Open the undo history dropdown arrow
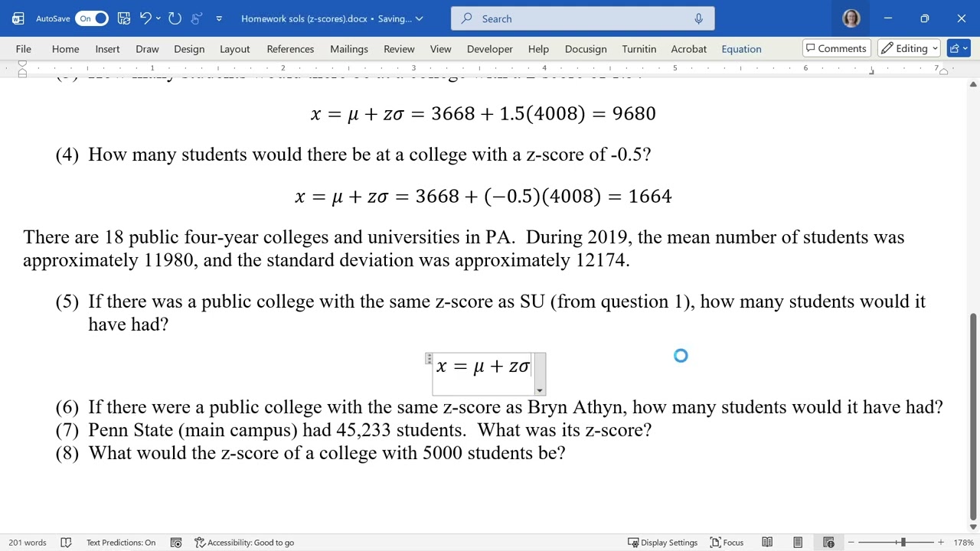Screen dimensions: 980x551 point(158,18)
